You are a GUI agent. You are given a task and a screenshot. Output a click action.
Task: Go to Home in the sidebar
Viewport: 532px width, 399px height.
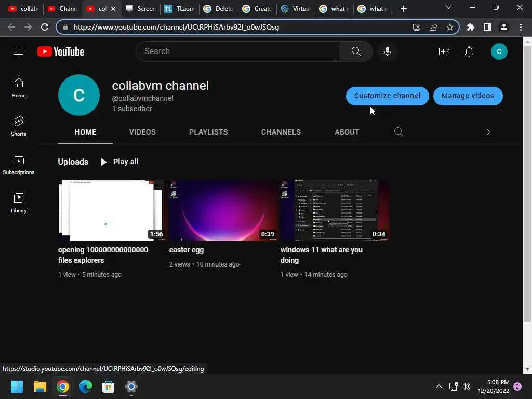(x=19, y=88)
